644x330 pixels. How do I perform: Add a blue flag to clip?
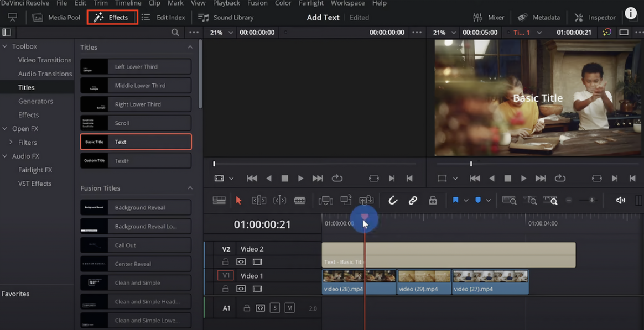(x=455, y=201)
